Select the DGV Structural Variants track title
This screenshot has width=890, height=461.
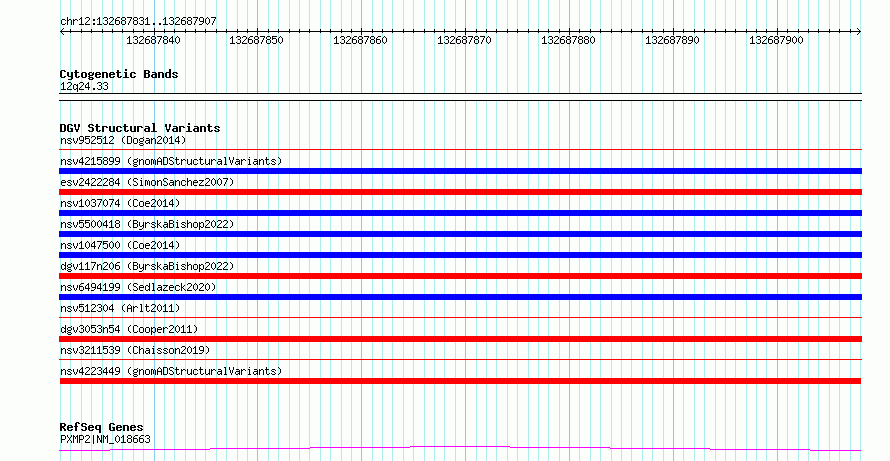pyautogui.click(x=140, y=128)
